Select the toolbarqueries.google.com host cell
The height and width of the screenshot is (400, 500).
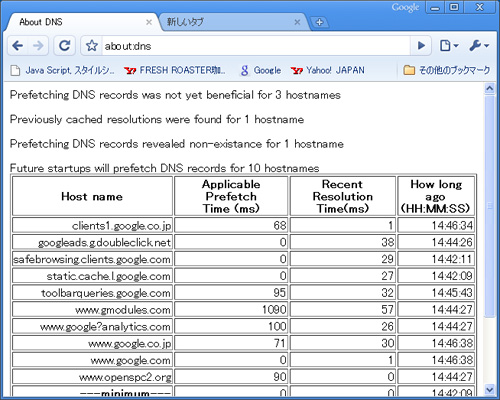[92, 293]
